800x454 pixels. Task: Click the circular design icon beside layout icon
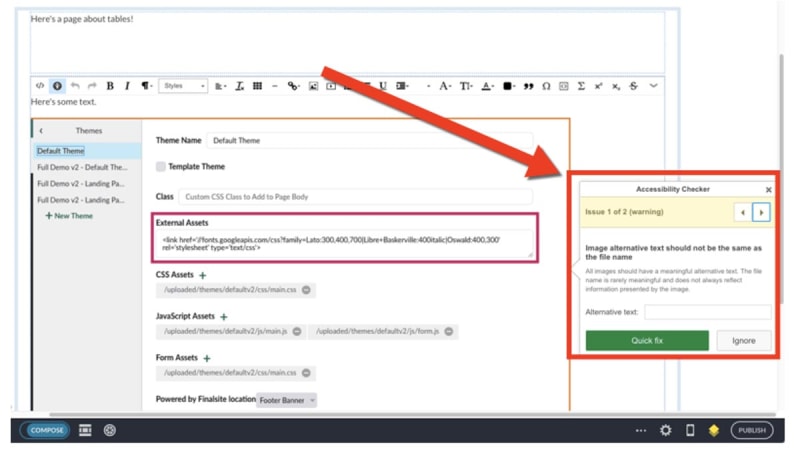coord(109,430)
